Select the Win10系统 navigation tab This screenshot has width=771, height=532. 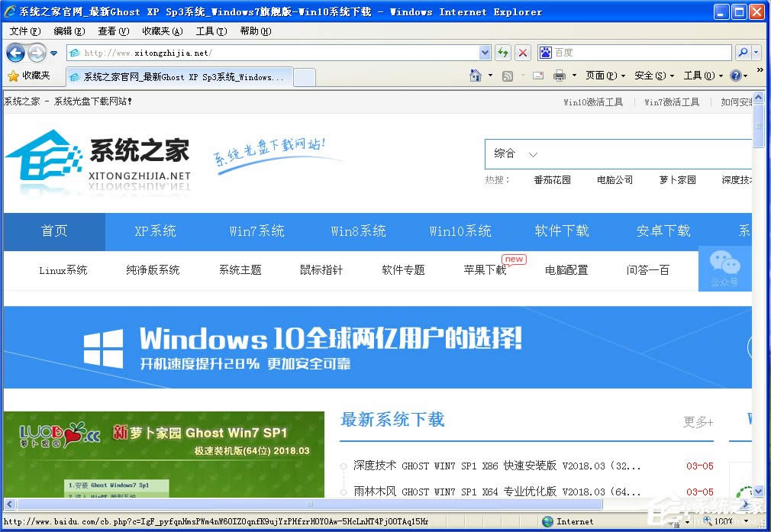pyautogui.click(x=460, y=231)
